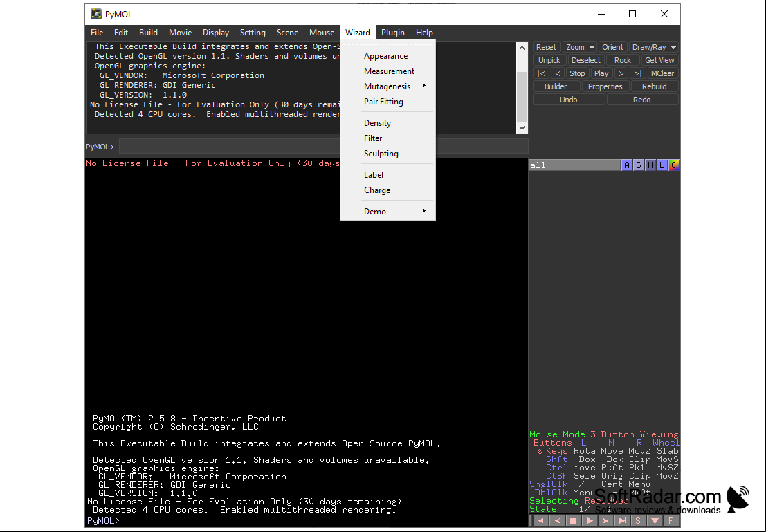Open the File menu
The height and width of the screenshot is (532, 766).
tap(97, 33)
